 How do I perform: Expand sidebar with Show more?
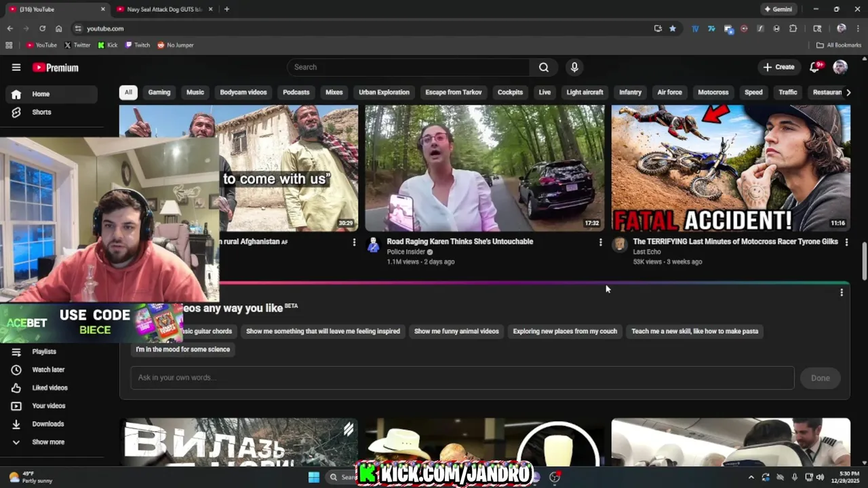(x=47, y=442)
